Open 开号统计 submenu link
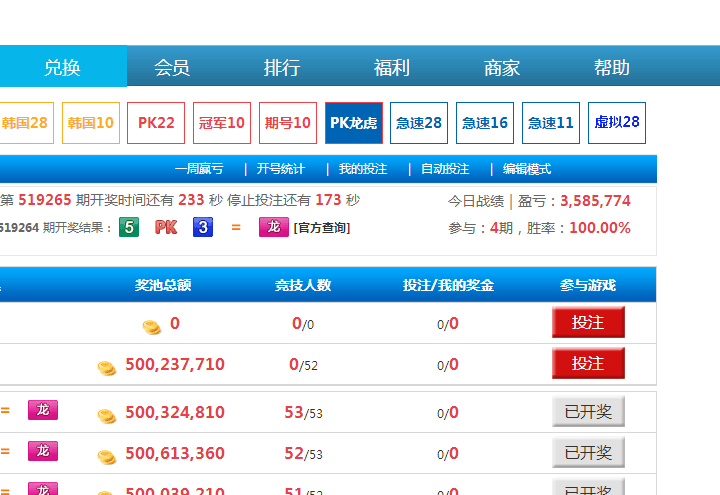 click(x=281, y=169)
